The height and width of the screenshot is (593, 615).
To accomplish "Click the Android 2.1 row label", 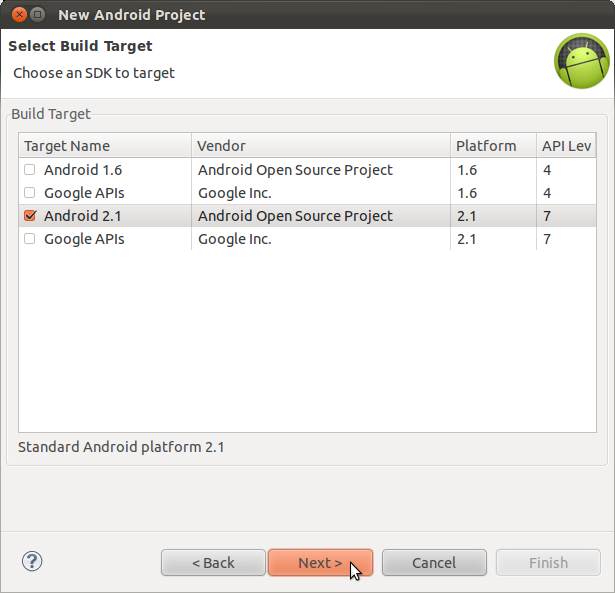I will pyautogui.click(x=83, y=216).
